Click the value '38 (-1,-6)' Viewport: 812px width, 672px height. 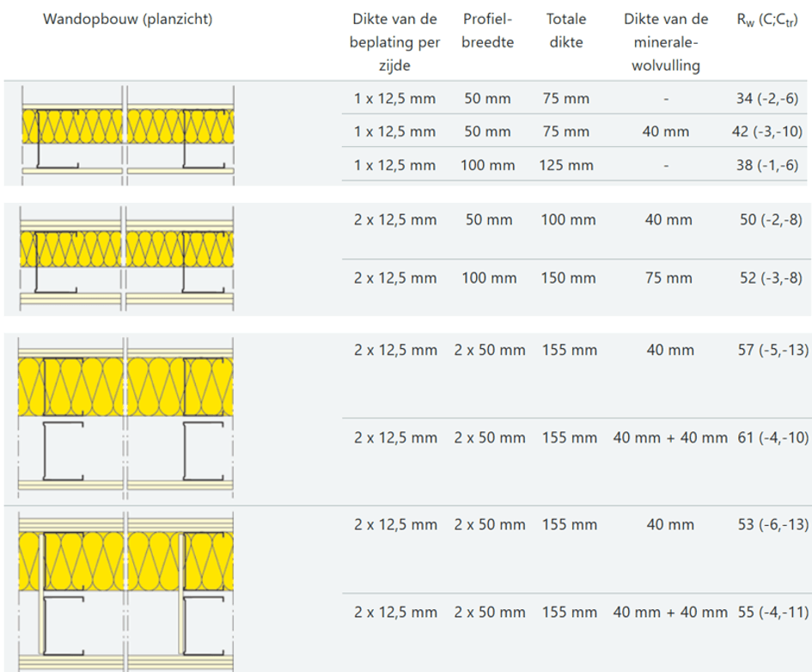pyautogui.click(x=767, y=165)
